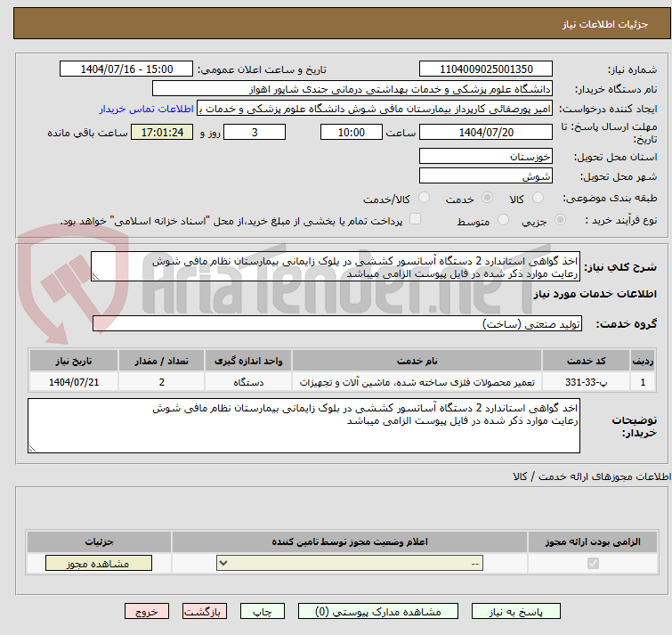Click the ردیف column header
Image resolution: width=672 pixels, height=635 pixels.
643,361
